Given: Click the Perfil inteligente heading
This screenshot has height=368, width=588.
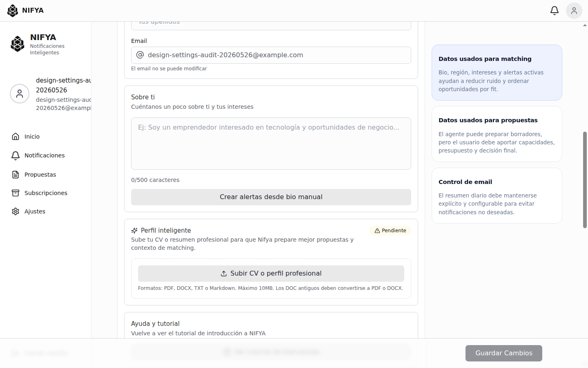Looking at the screenshot, I should (166, 231).
